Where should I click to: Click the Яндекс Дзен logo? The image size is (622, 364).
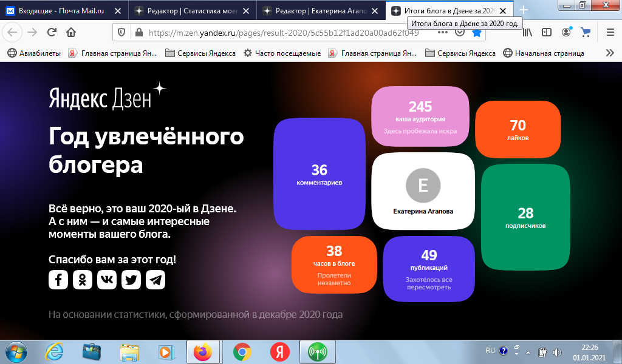(107, 96)
